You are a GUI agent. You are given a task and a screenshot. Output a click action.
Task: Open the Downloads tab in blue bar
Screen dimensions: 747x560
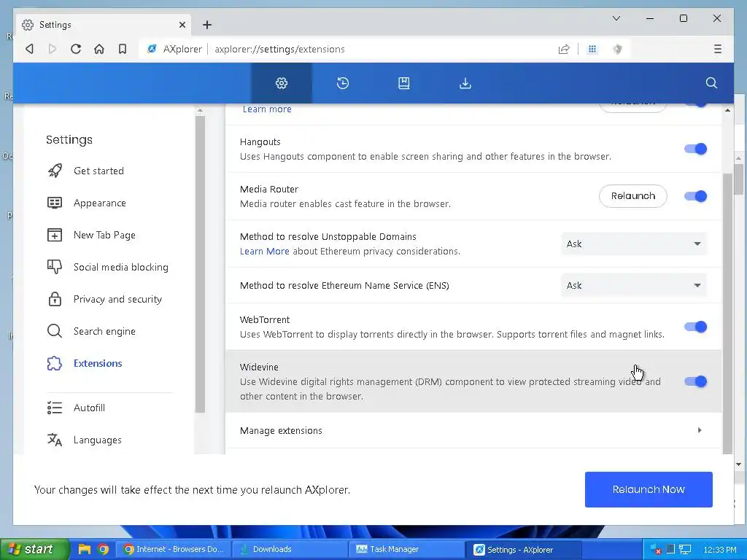click(465, 83)
